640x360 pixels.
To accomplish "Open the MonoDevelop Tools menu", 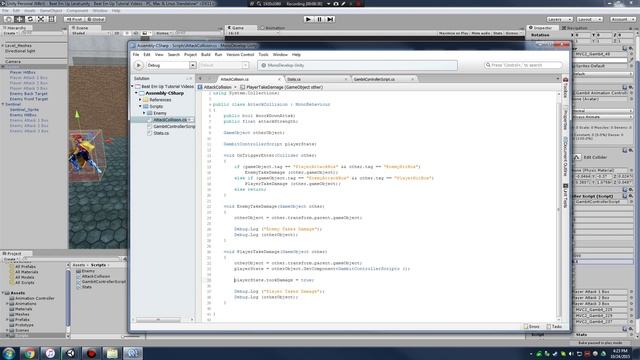I will pyautogui.click(x=263, y=54).
